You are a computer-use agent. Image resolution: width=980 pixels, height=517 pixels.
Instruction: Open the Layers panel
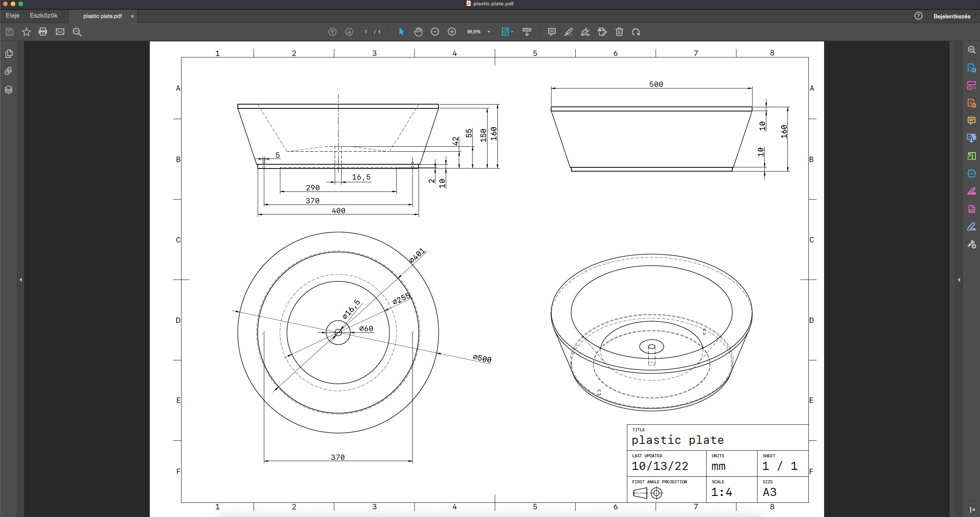click(x=8, y=90)
